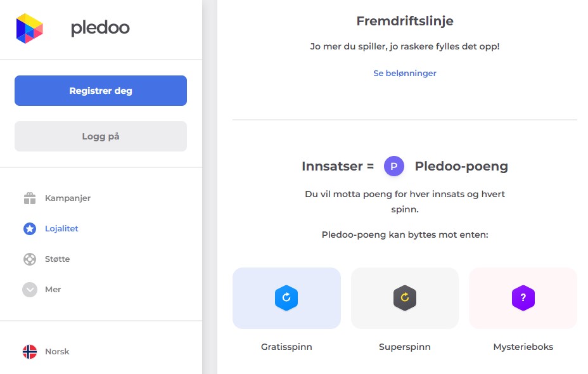The width and height of the screenshot is (588, 374).
Task: Click the star icon beside Lojalitet
Action: 30,229
